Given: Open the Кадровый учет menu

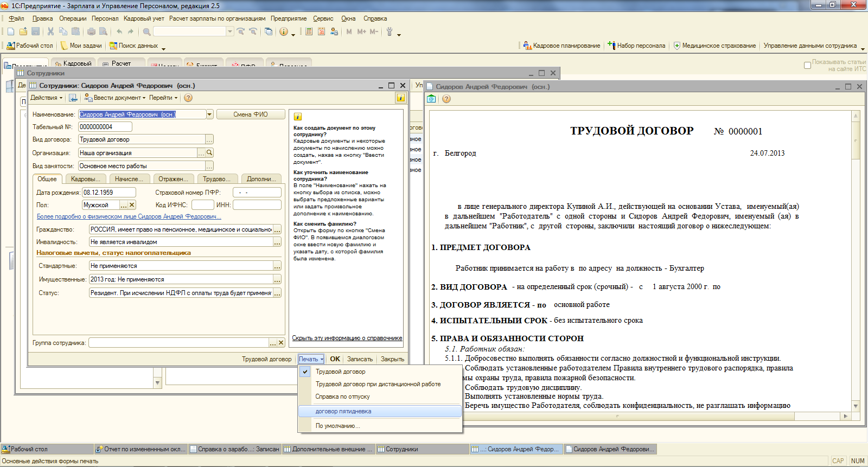Looking at the screenshot, I should pyautogui.click(x=144, y=18).
